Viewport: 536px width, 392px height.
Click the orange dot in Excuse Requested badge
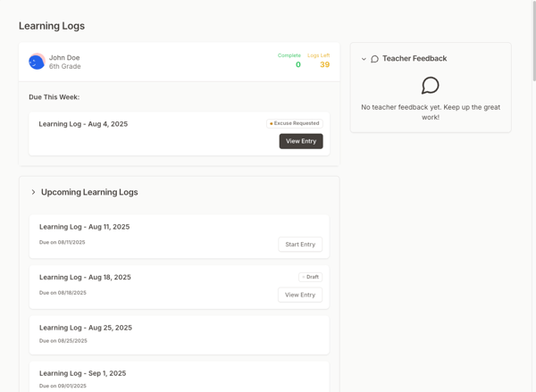[x=272, y=123]
